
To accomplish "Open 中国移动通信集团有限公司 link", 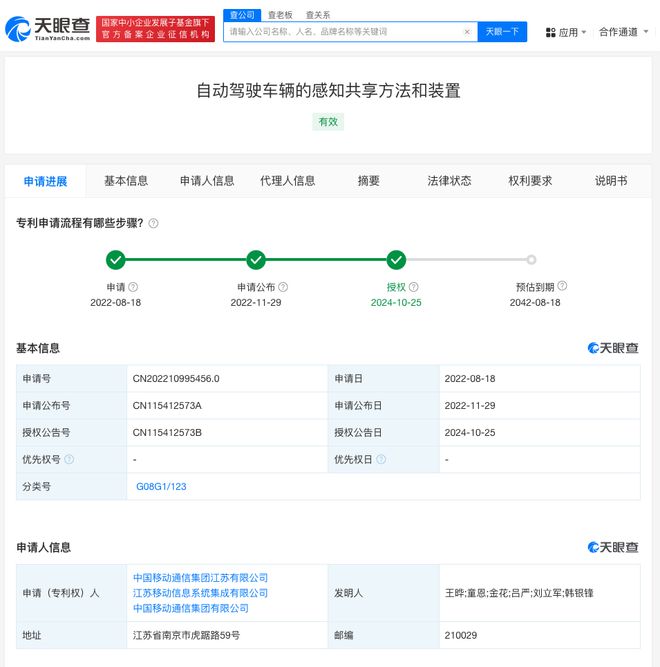I will pyautogui.click(x=191, y=609).
